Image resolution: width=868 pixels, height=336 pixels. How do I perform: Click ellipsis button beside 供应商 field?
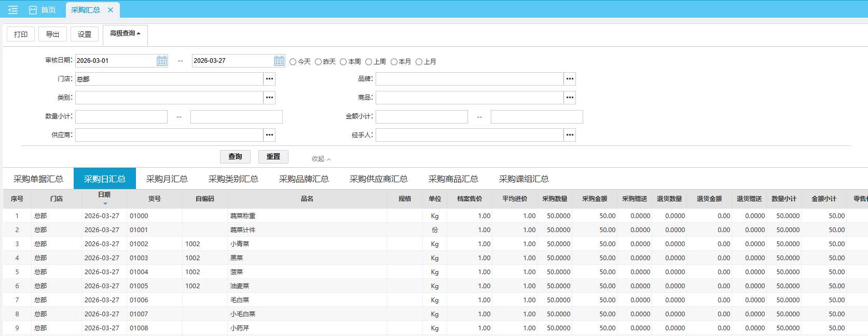269,135
